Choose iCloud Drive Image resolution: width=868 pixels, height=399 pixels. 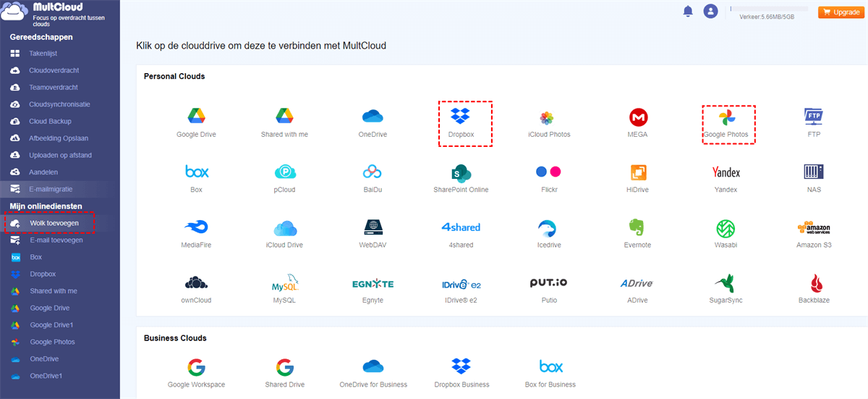284,227
